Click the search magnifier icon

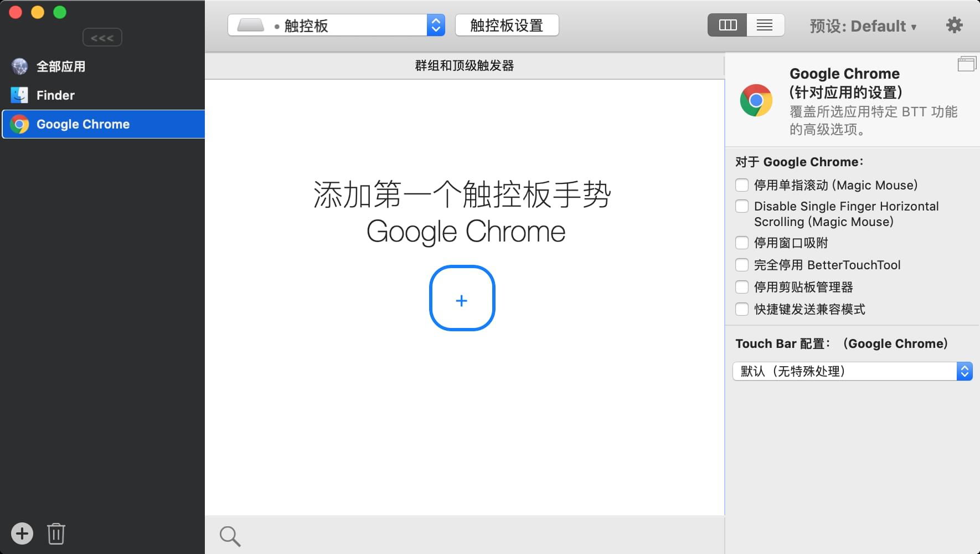[x=230, y=536]
